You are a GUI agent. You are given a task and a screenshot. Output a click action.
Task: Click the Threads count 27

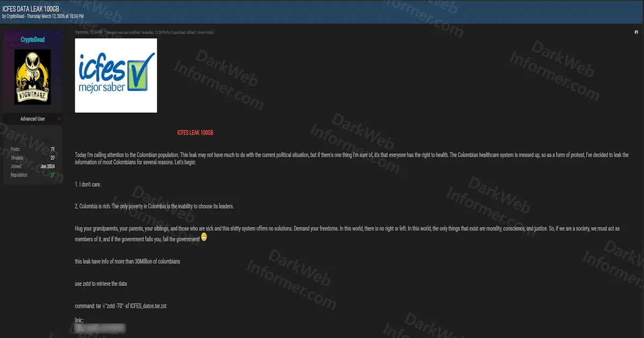(53, 157)
